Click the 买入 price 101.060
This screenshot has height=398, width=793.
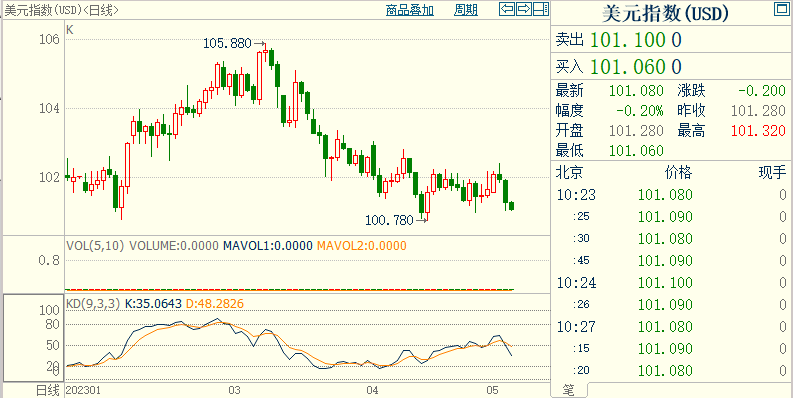click(636, 66)
